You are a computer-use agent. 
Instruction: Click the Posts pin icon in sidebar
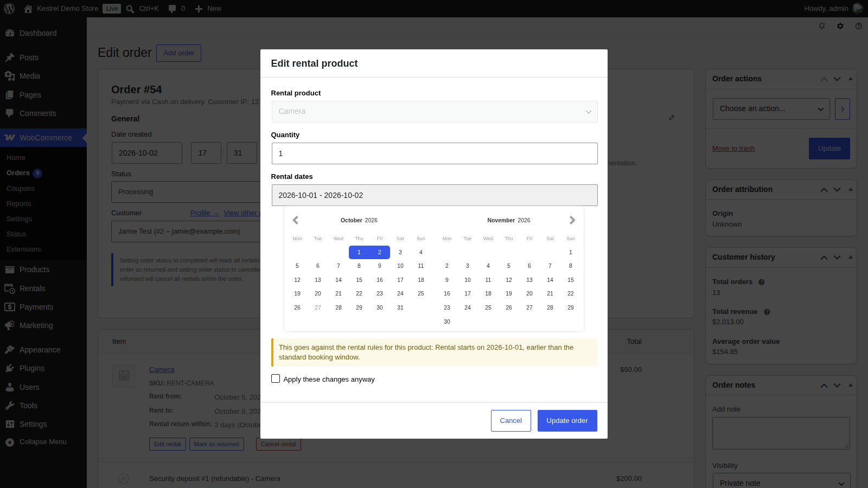point(10,57)
